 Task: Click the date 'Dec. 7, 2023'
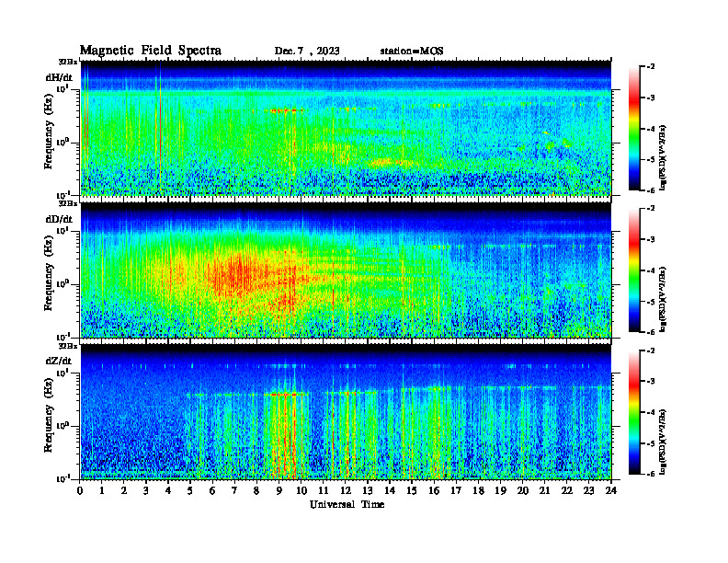point(307,52)
